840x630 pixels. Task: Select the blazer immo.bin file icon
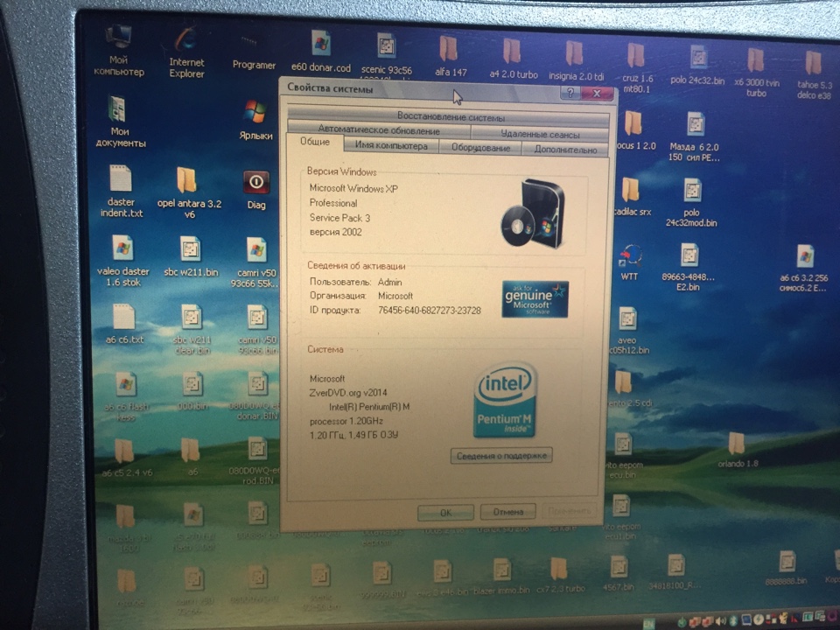click(x=501, y=570)
